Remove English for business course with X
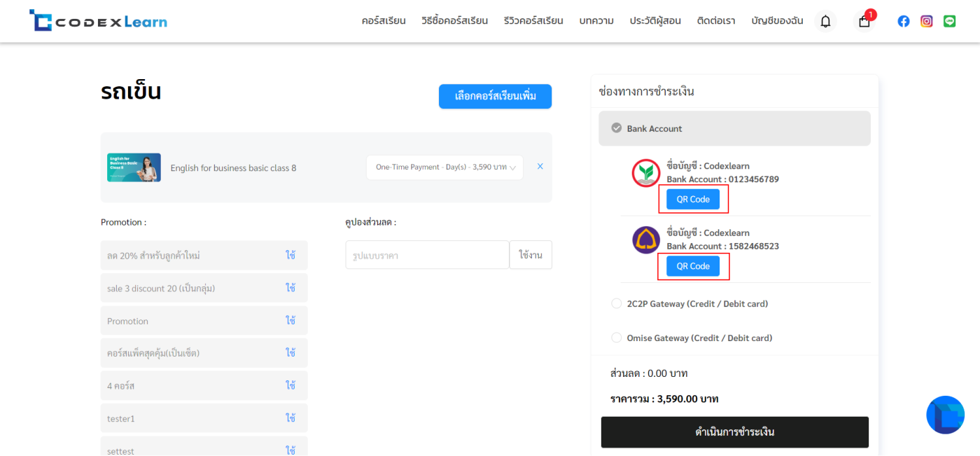The image size is (980, 456). click(540, 167)
